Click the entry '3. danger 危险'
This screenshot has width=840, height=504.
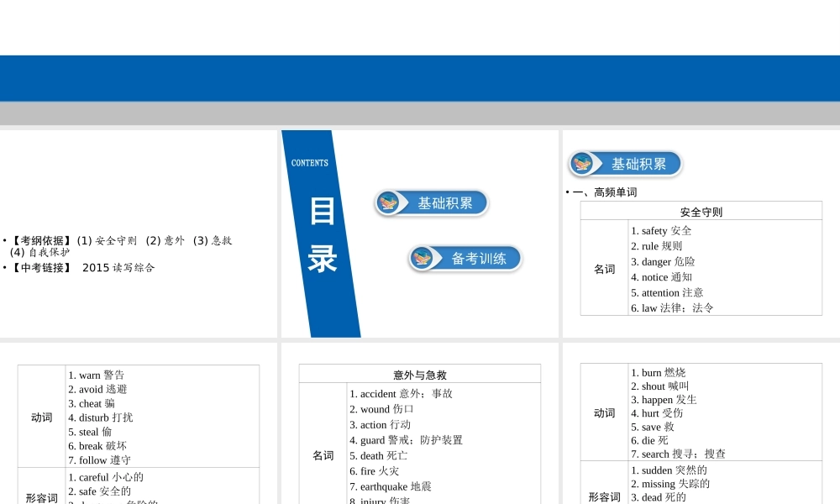(663, 261)
